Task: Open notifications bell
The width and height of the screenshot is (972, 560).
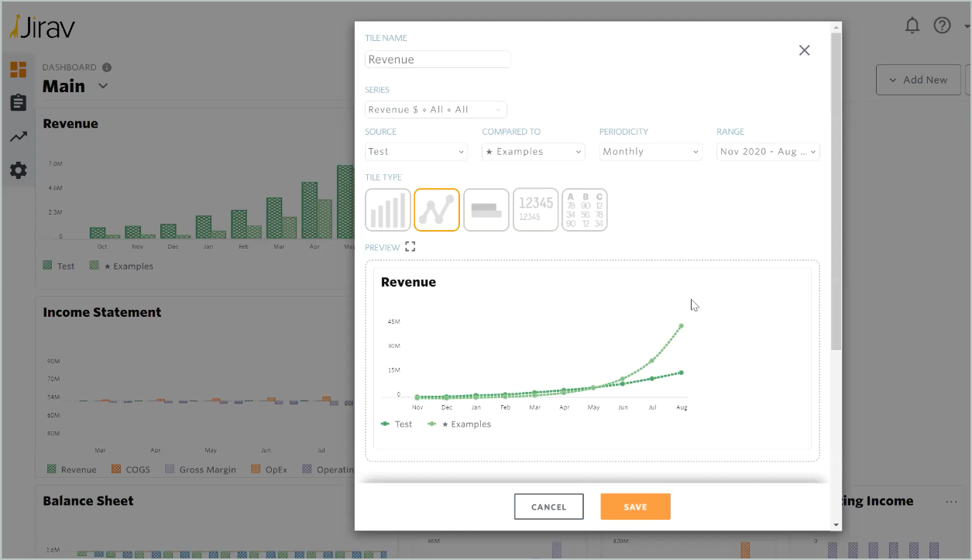Action: coord(912,26)
